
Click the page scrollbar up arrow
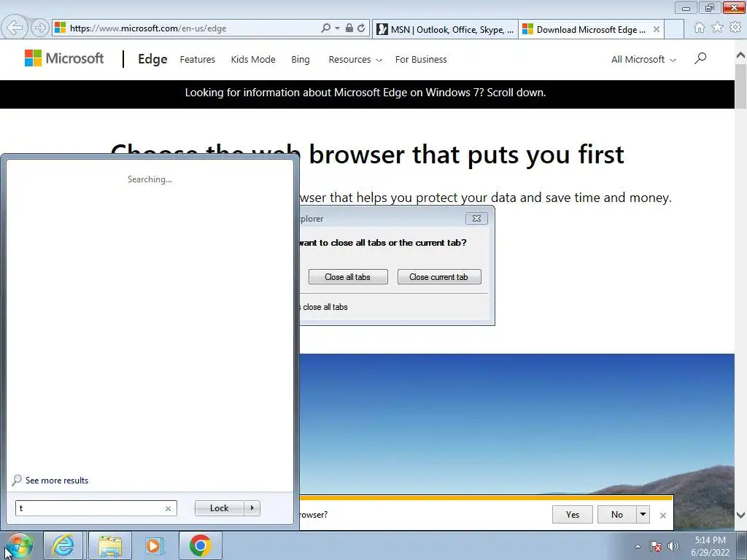pyautogui.click(x=741, y=55)
